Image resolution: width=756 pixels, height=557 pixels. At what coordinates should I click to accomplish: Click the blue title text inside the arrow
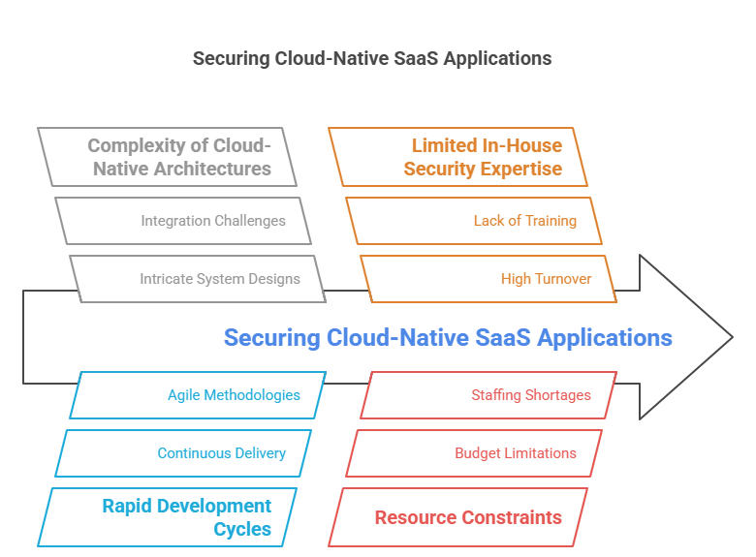pyautogui.click(x=448, y=337)
